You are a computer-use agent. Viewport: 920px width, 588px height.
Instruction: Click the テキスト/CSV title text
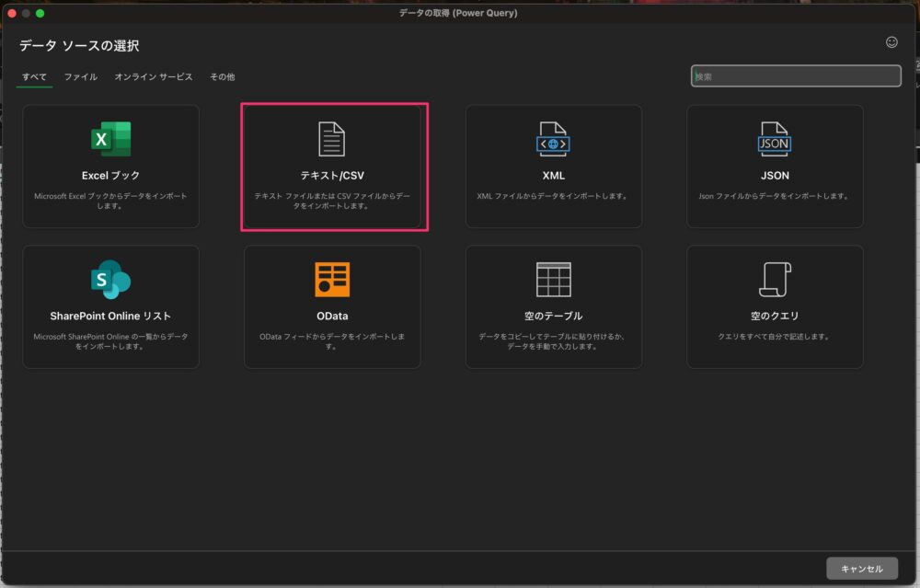(x=332, y=176)
